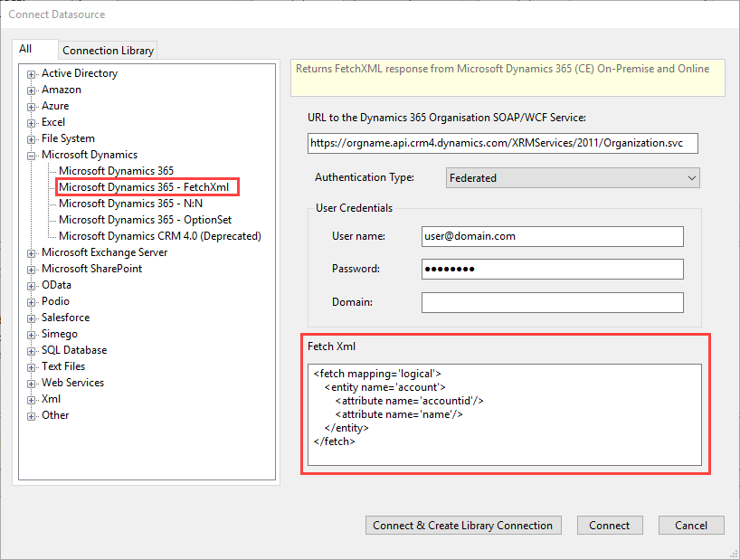Select the Other label in tree

pos(55,415)
